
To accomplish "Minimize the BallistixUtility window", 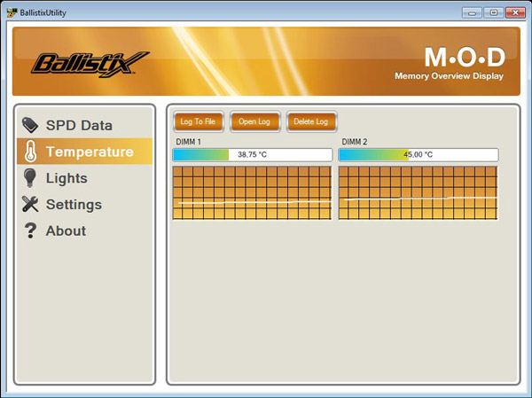I will pos(472,13).
